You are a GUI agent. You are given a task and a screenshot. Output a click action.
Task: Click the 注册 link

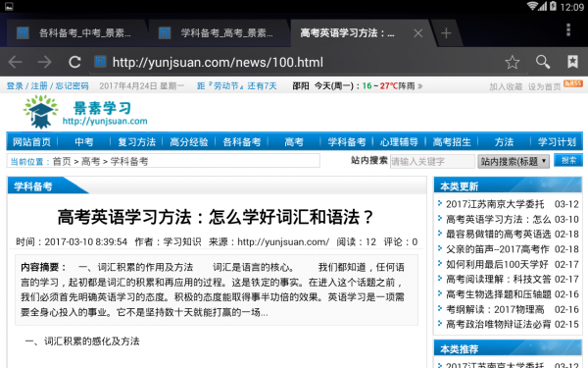(x=39, y=86)
